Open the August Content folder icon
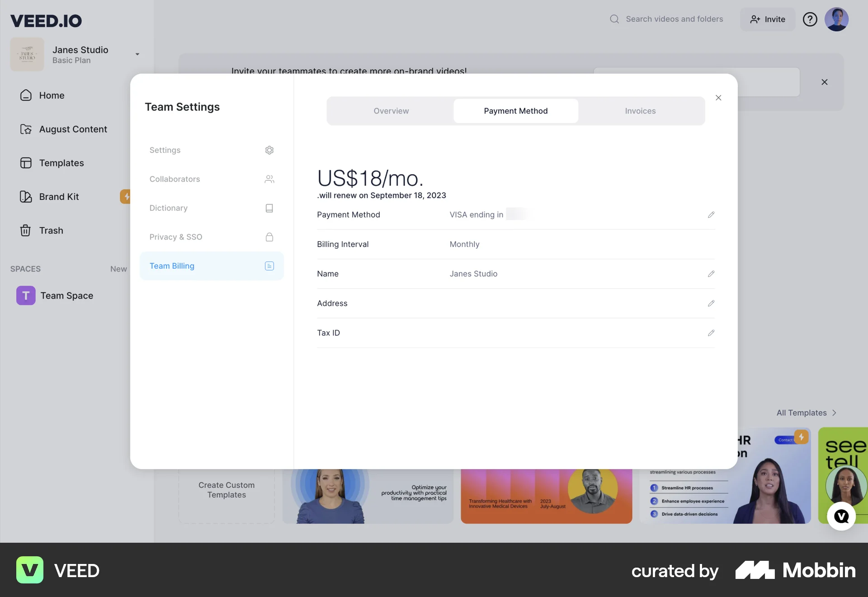 click(x=26, y=129)
